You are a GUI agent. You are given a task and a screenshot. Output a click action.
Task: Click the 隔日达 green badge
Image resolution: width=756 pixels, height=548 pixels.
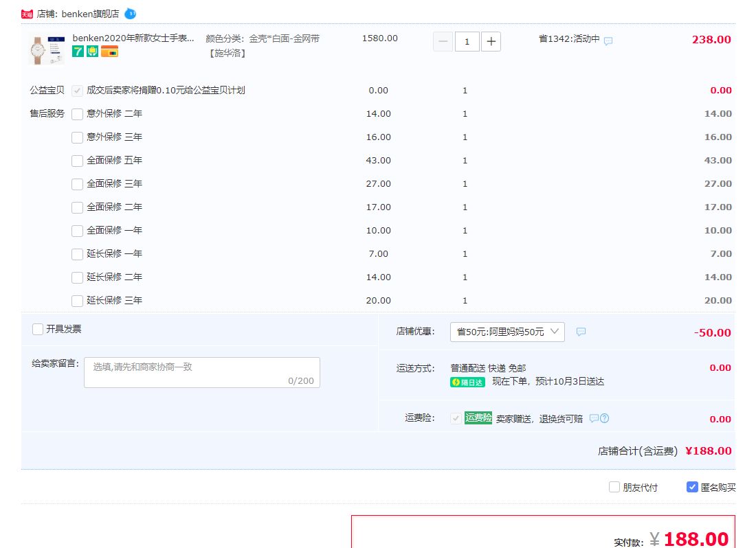[467, 383]
